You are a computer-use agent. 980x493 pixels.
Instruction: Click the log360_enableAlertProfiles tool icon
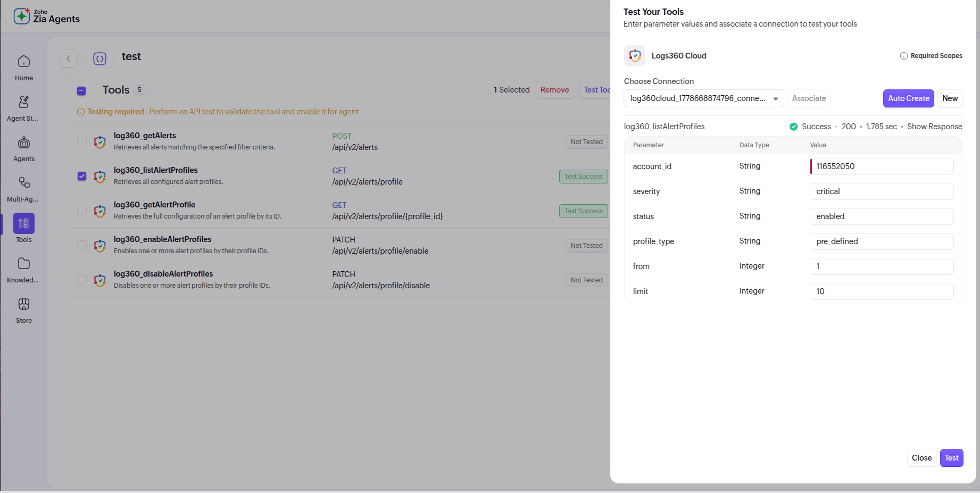click(x=99, y=246)
